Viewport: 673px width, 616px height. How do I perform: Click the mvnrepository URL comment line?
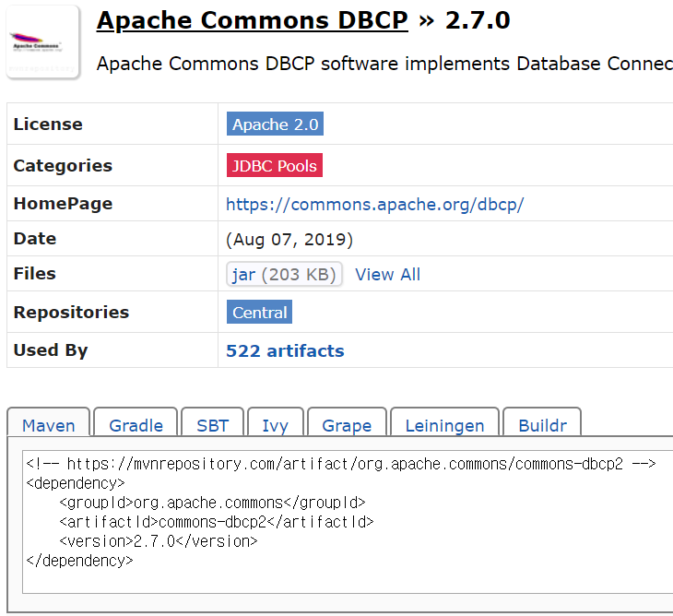click(x=341, y=464)
